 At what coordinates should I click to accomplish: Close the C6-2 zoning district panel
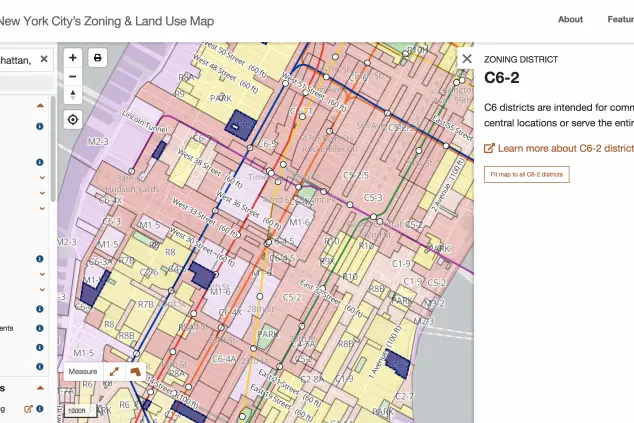[x=467, y=59]
